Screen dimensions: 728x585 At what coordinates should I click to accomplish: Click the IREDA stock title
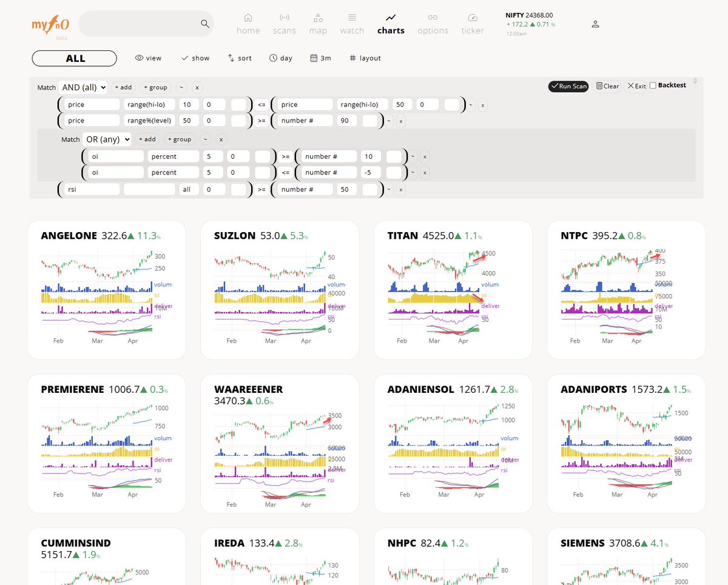229,543
